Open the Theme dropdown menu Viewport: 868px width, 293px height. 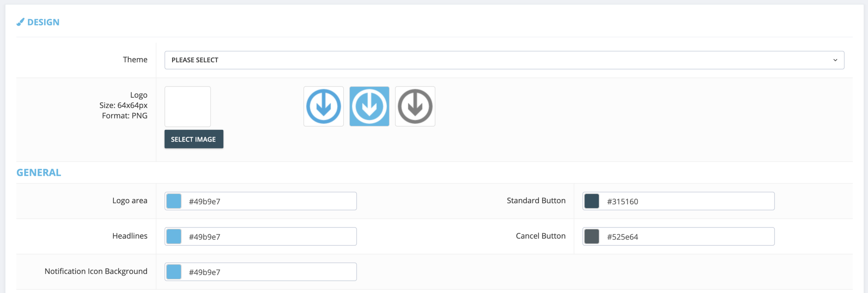click(x=504, y=60)
